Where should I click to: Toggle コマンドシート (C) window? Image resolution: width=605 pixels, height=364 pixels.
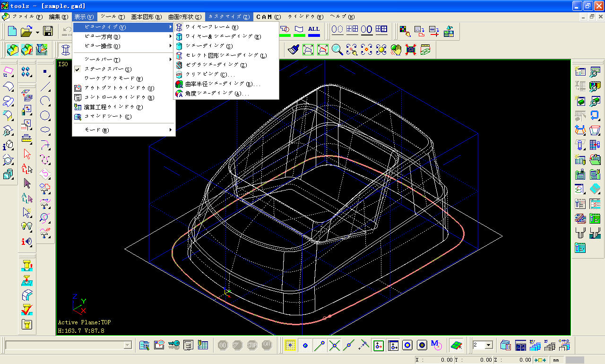click(x=124, y=116)
